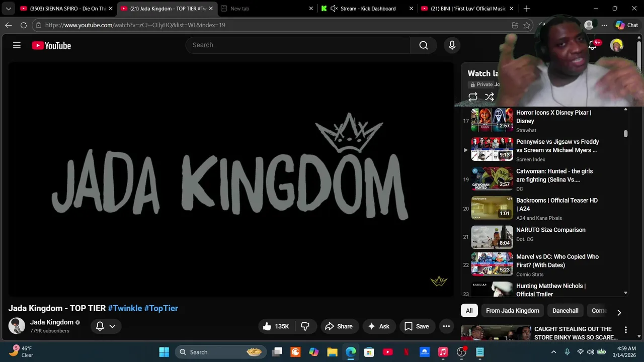The height and width of the screenshot is (362, 644).
Task: Open YouTube notifications bell
Action: click(593, 45)
